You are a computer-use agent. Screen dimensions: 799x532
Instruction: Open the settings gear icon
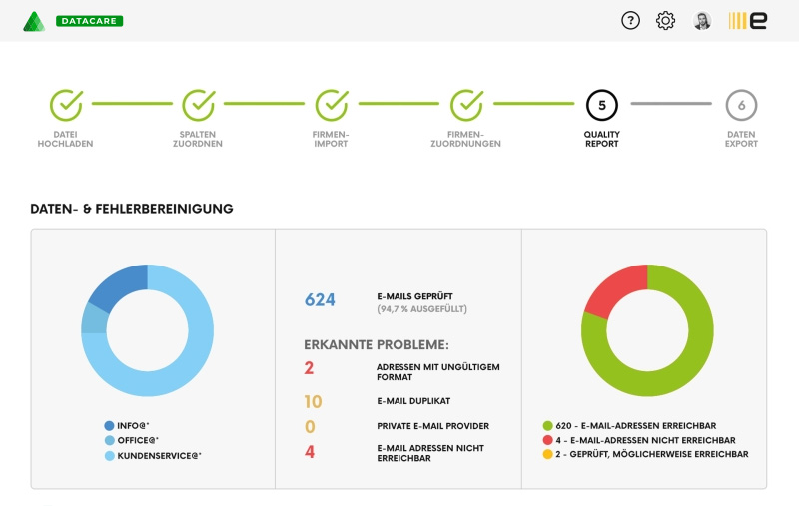click(665, 21)
